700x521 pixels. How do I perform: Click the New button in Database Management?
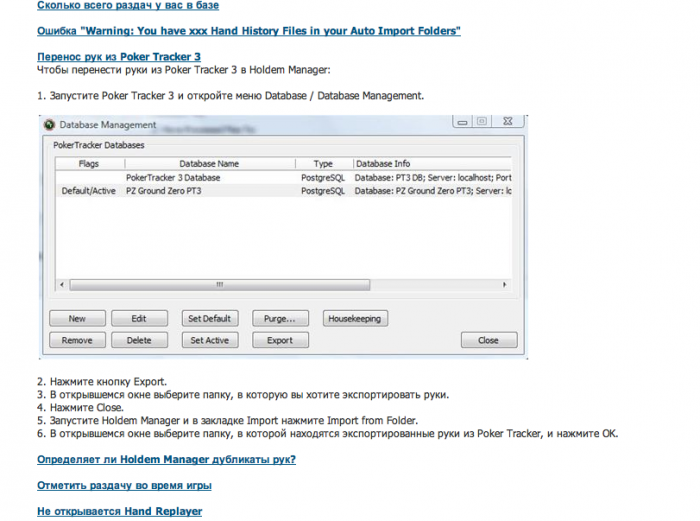pos(77,319)
